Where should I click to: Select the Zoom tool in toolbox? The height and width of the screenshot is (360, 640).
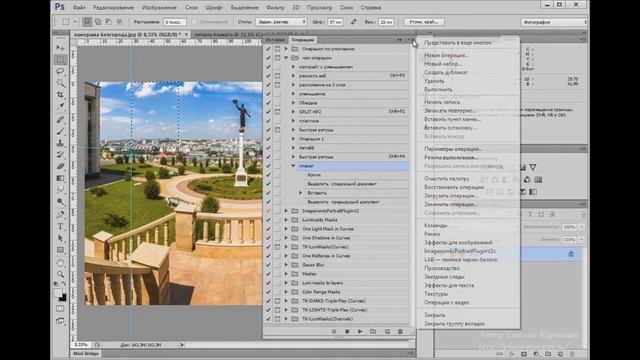click(60, 274)
